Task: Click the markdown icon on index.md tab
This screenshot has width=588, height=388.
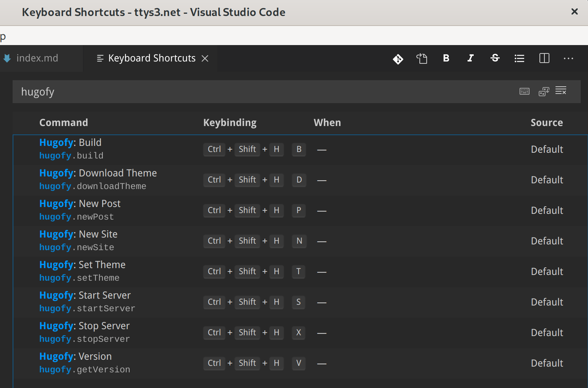Action: pyautogui.click(x=7, y=58)
